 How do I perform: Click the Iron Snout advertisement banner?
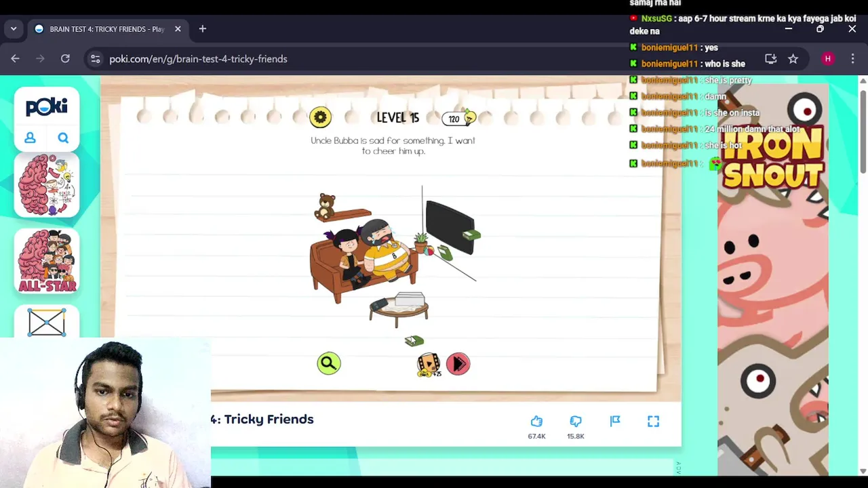773,280
